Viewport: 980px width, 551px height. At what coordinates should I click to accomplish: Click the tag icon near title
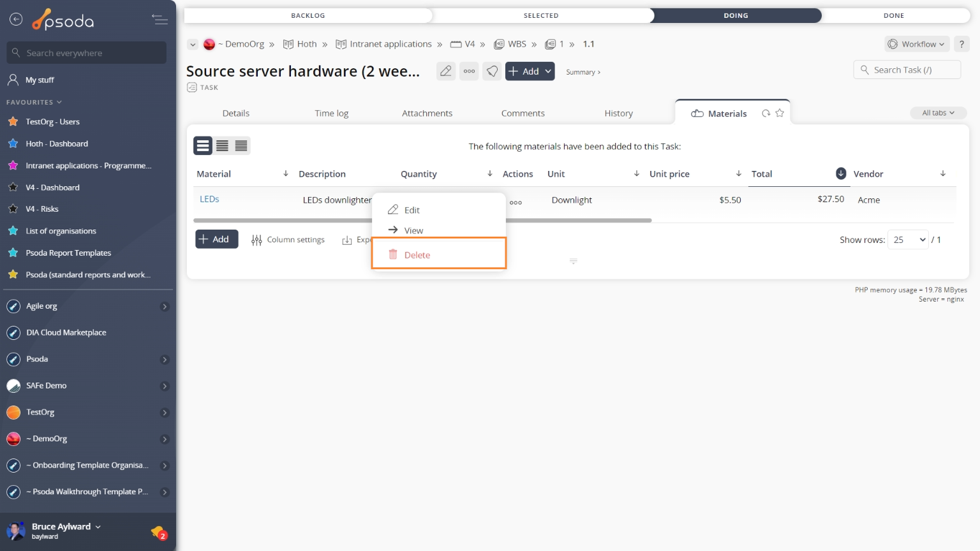coord(492,71)
